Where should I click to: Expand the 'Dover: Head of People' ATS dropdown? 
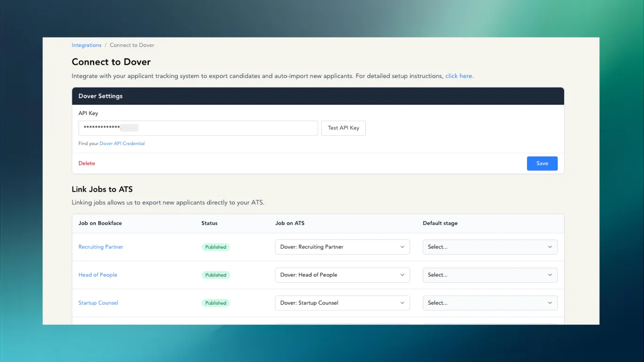(x=342, y=275)
